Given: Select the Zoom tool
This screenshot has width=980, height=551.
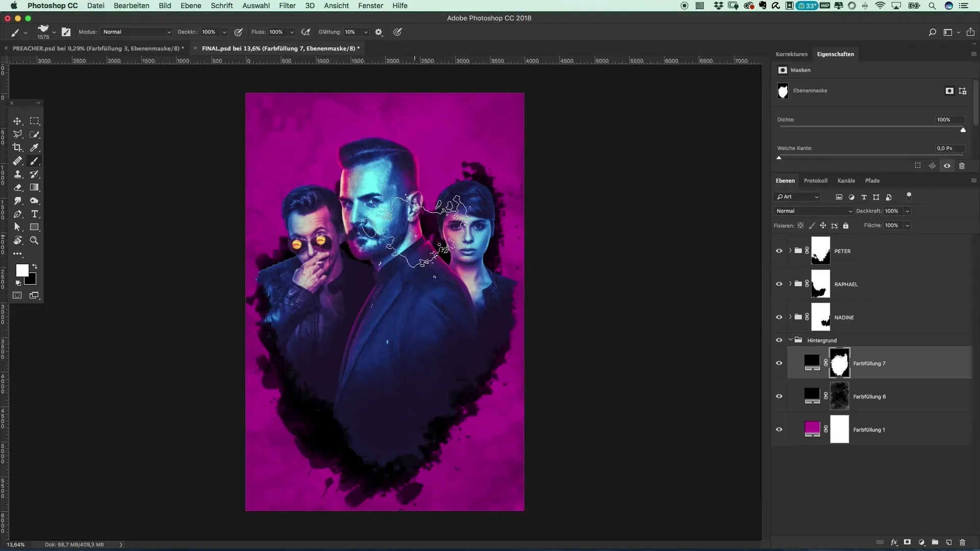Looking at the screenshot, I should tap(34, 240).
